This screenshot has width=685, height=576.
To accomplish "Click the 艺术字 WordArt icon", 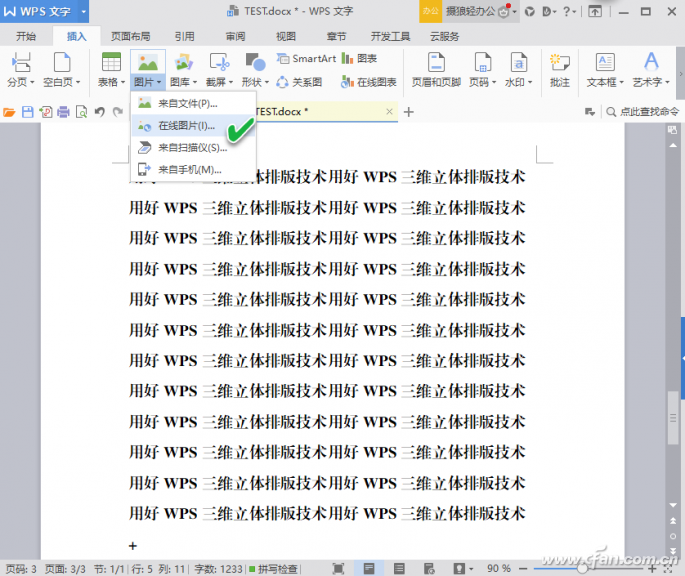I will (x=651, y=62).
